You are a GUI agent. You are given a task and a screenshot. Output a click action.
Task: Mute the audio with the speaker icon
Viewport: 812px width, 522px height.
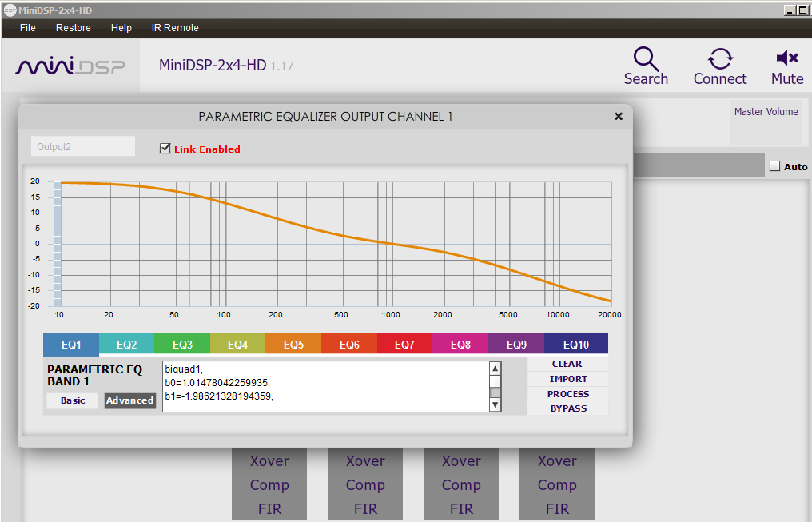click(x=787, y=58)
